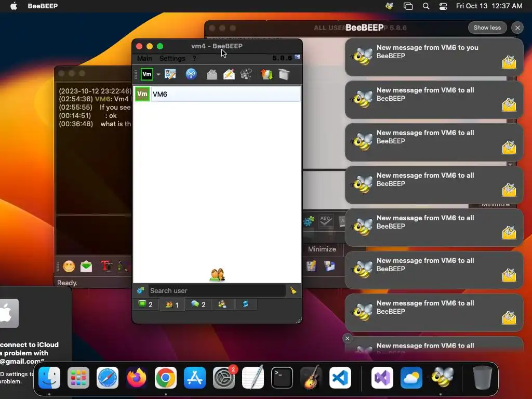Click the write message pencil envelope icon
The image size is (532, 399).
pos(229,74)
